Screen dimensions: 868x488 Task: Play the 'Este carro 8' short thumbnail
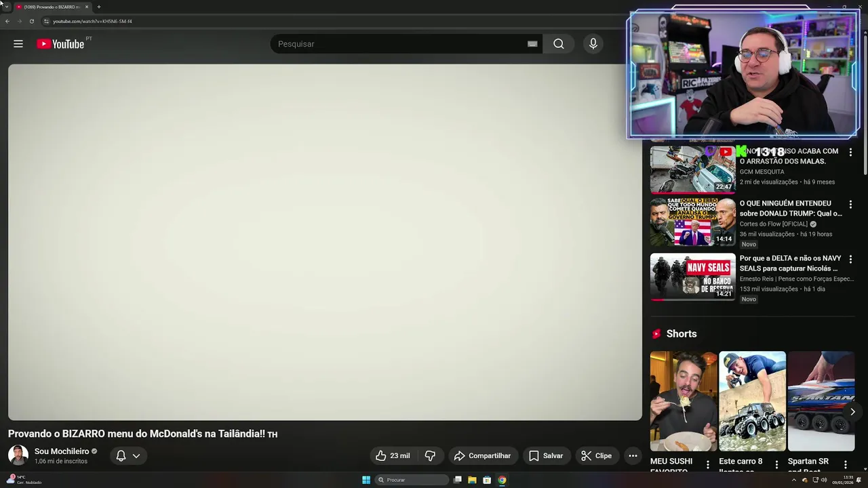752,401
